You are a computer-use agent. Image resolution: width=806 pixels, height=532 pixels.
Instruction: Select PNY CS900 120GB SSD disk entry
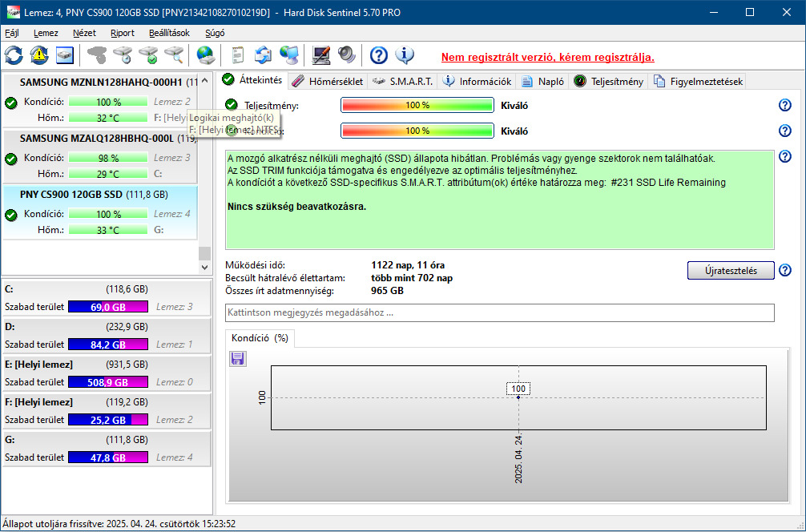point(99,213)
